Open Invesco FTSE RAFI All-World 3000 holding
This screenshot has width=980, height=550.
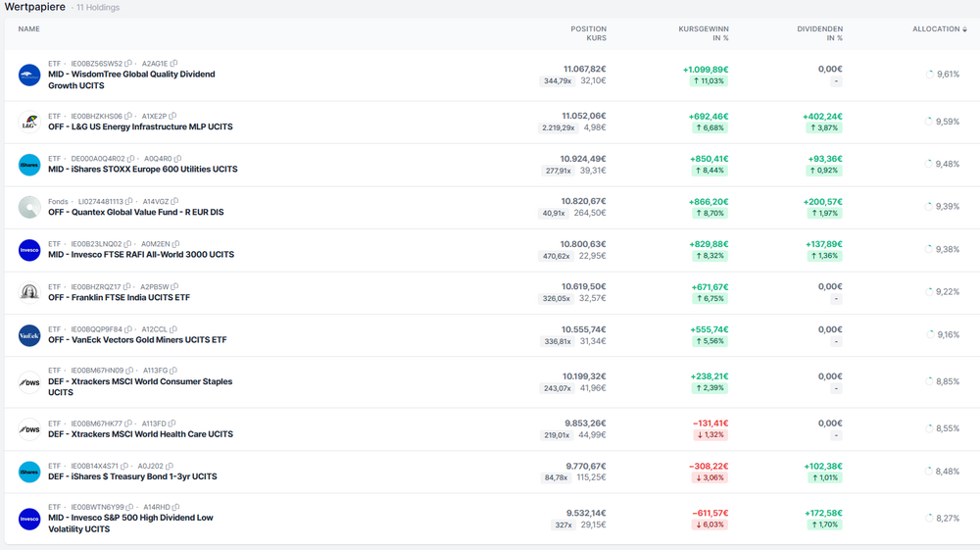pyautogui.click(x=141, y=255)
